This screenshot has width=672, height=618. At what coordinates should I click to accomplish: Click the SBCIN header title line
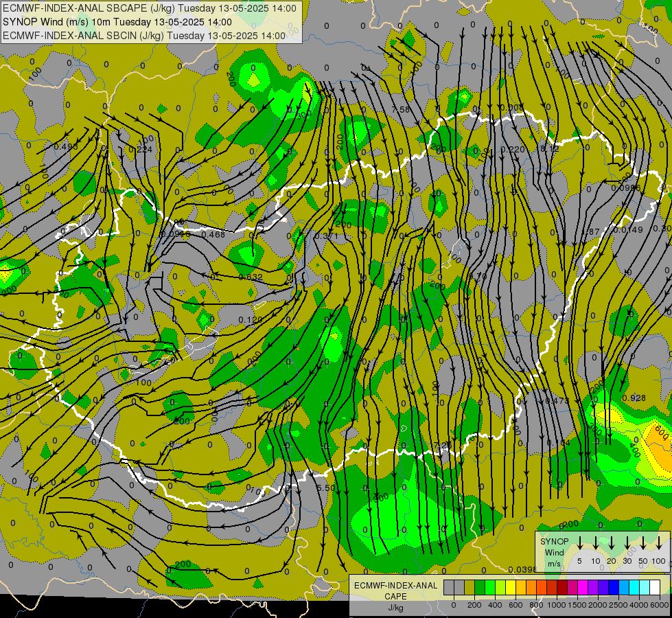click(x=144, y=36)
